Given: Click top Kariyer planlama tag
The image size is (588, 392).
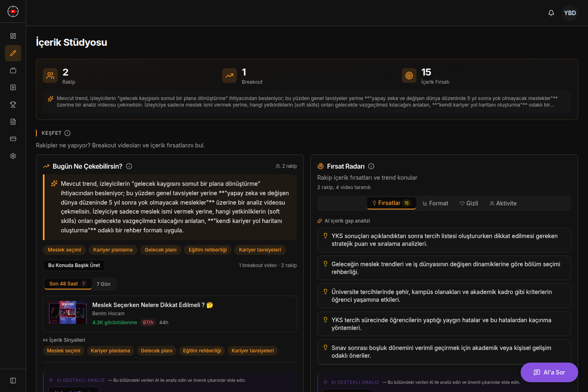Looking at the screenshot, I should (113, 250).
